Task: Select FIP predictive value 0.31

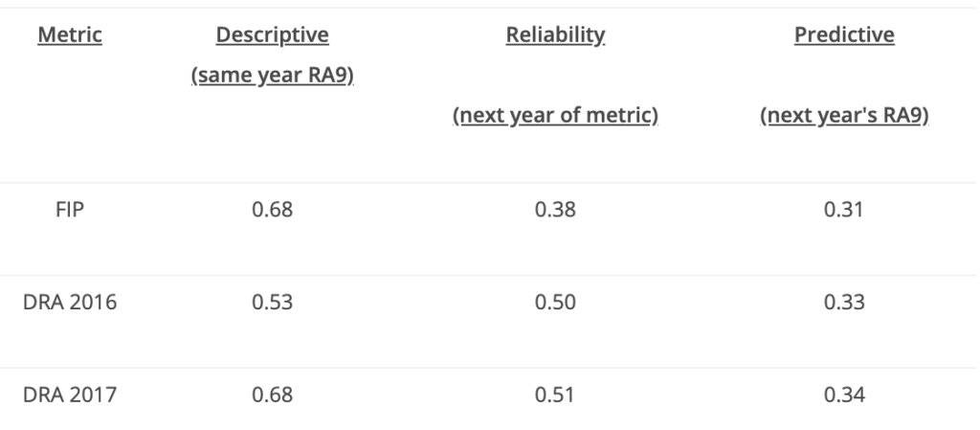Action: pyautogui.click(x=844, y=210)
